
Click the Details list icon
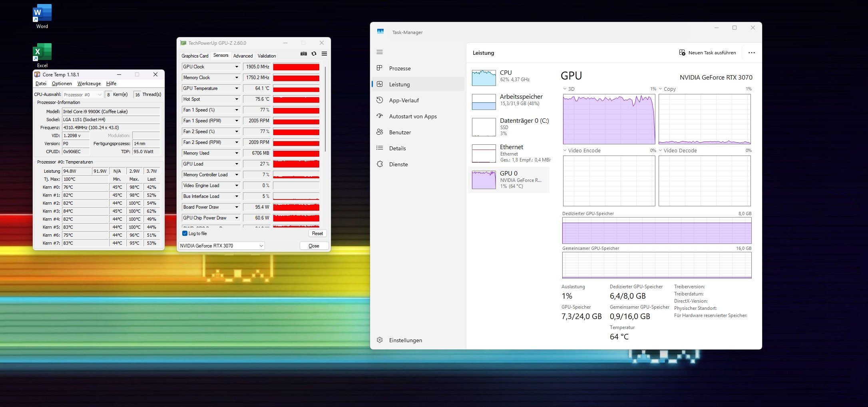tap(380, 148)
